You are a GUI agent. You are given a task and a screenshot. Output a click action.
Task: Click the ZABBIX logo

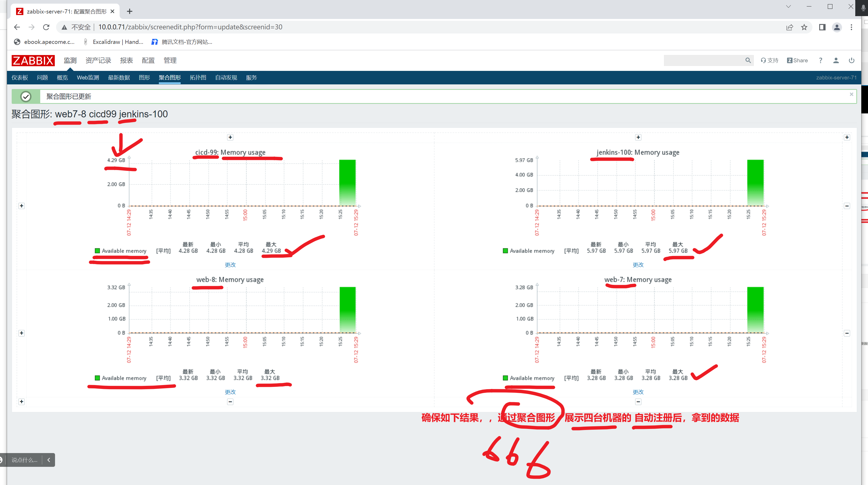(x=33, y=60)
